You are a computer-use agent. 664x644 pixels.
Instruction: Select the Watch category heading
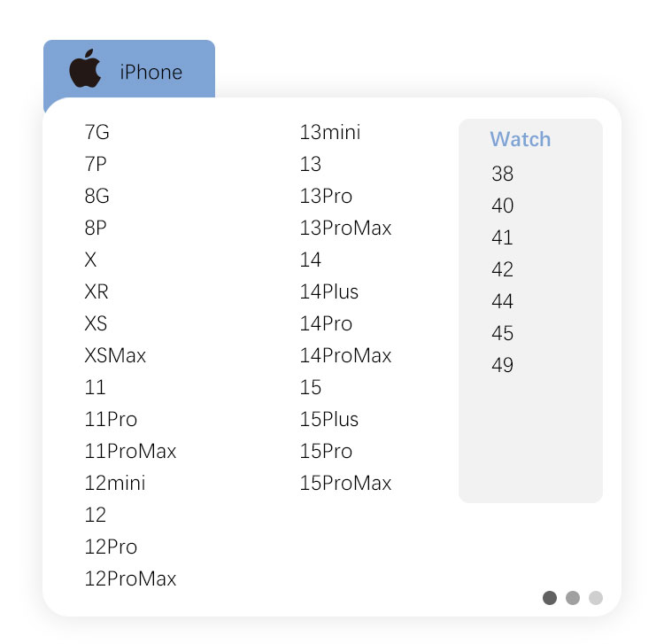[x=520, y=139]
